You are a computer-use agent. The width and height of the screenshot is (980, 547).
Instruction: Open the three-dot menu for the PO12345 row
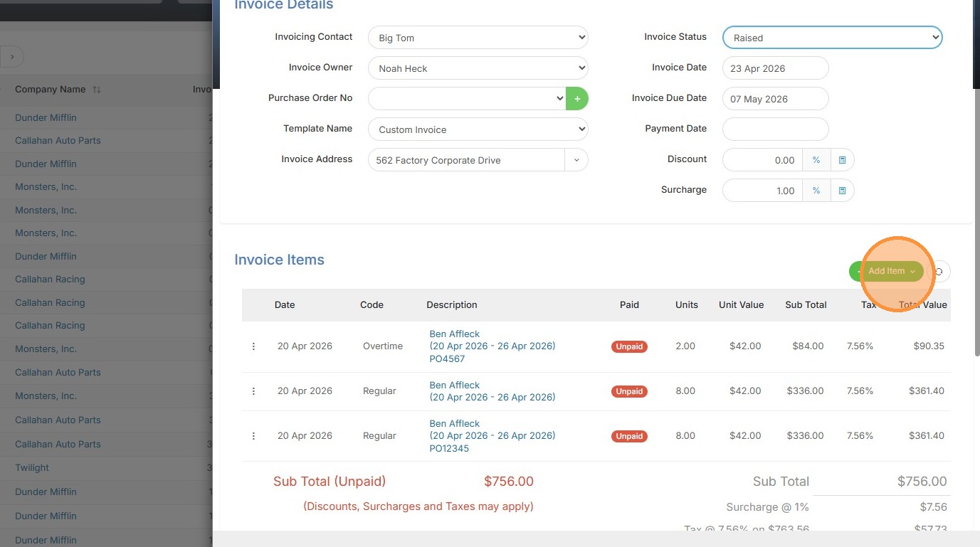pyautogui.click(x=253, y=436)
